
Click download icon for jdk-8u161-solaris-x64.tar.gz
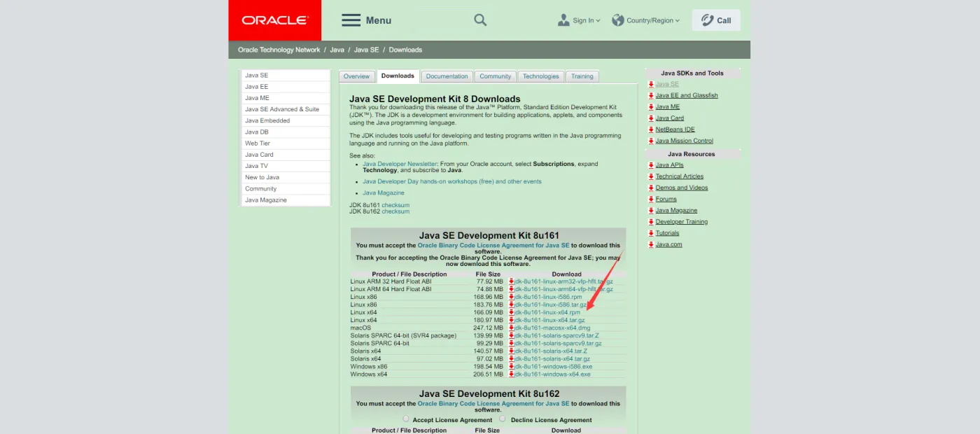click(511, 358)
